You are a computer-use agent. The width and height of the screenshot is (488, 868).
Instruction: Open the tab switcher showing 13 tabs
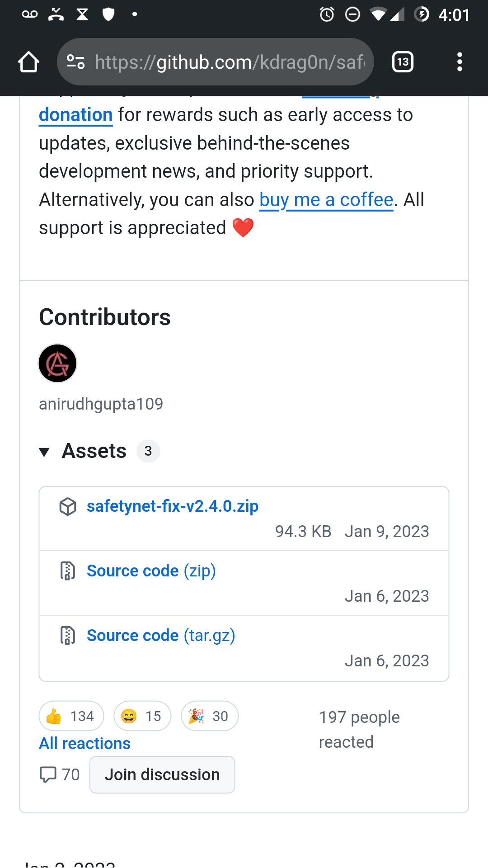pos(403,62)
